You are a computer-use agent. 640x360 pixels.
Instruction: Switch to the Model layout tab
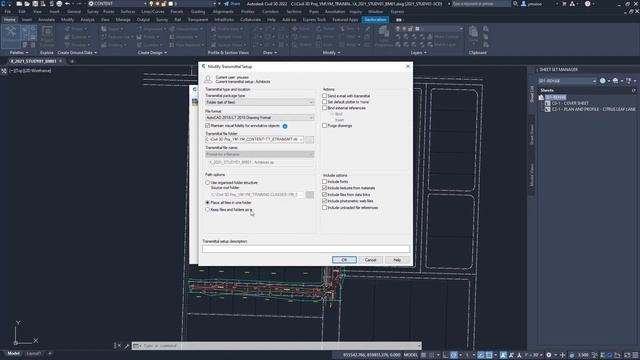click(13, 353)
